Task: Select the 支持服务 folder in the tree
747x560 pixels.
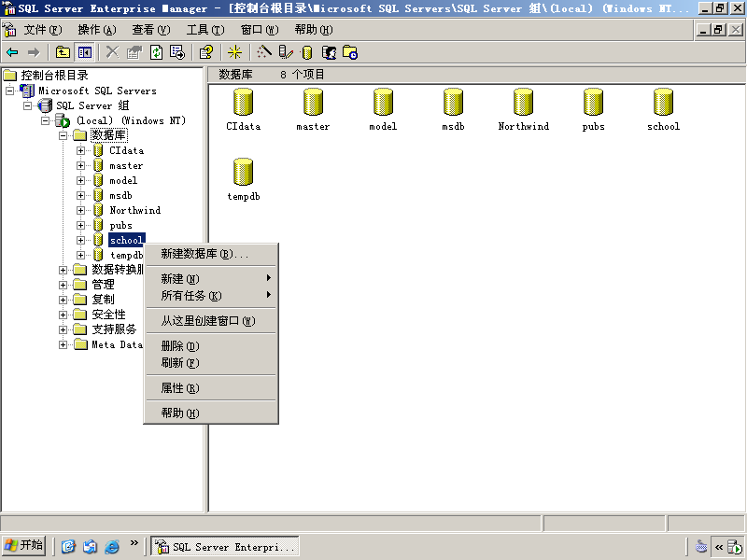Action: click(114, 329)
